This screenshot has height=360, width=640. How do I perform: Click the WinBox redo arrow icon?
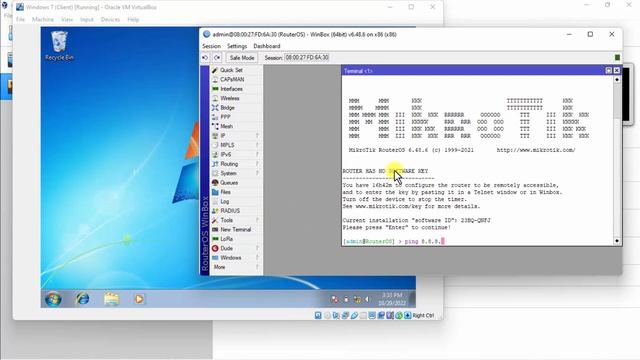tap(217, 58)
